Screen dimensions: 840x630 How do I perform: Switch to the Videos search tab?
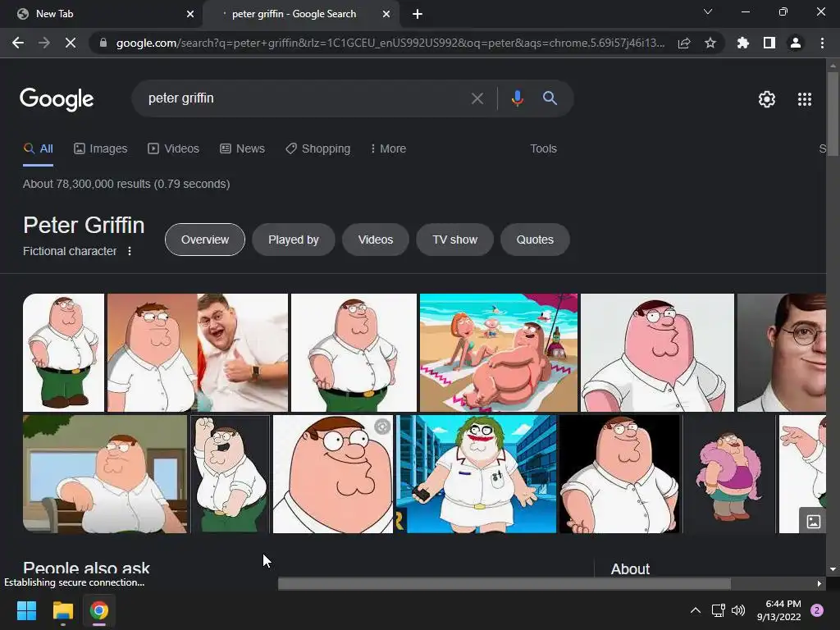(174, 149)
